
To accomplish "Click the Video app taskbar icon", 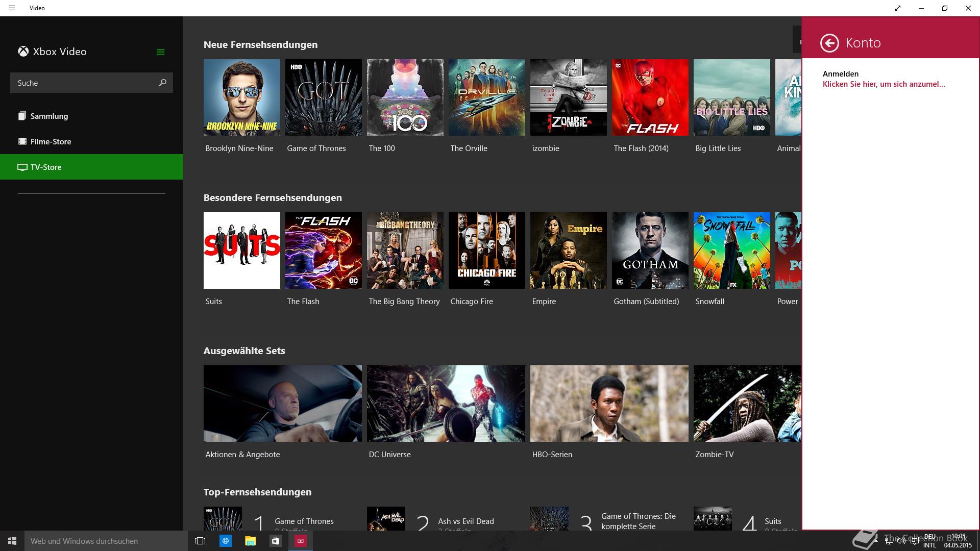I will pyautogui.click(x=301, y=541).
